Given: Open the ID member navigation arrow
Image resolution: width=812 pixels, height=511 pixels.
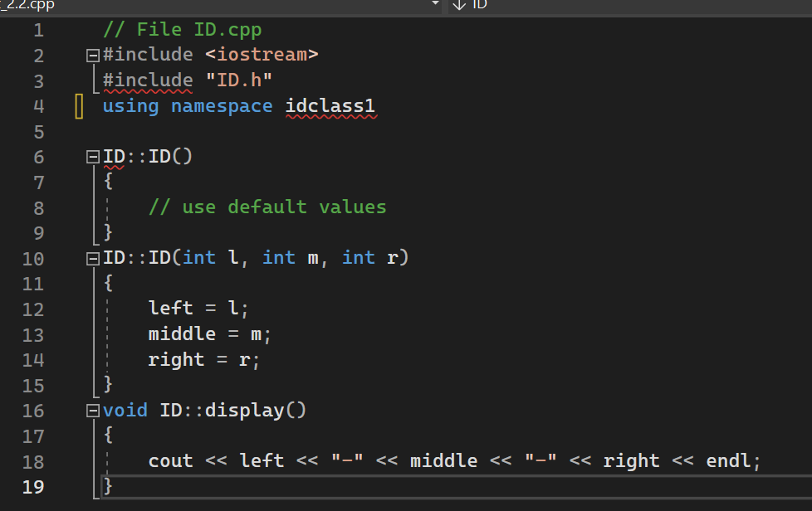Looking at the screenshot, I should (457, 5).
